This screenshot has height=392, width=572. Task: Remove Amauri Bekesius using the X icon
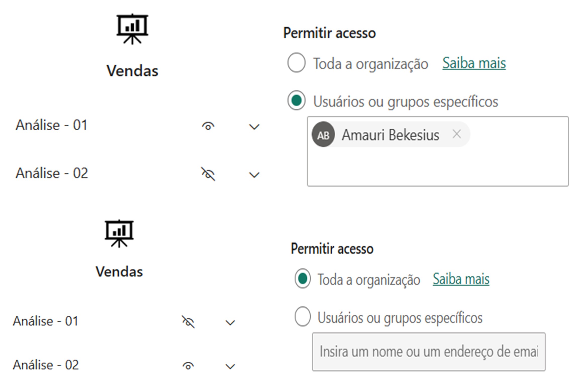pyautogui.click(x=457, y=134)
